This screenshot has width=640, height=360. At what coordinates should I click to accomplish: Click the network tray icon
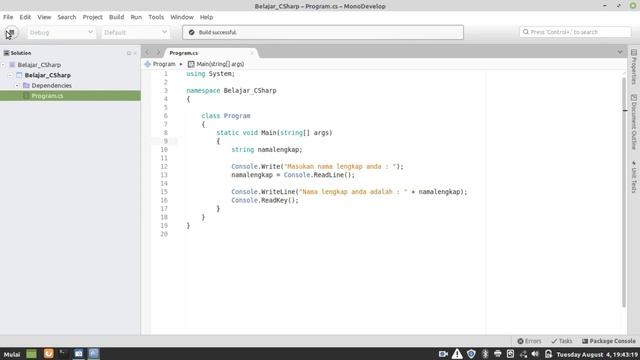[523, 354]
